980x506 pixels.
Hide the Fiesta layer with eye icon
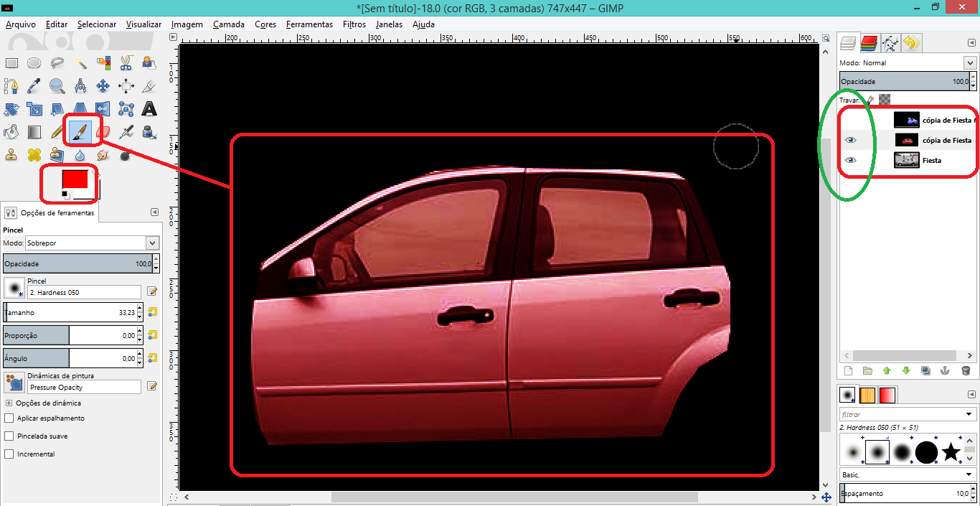click(851, 161)
